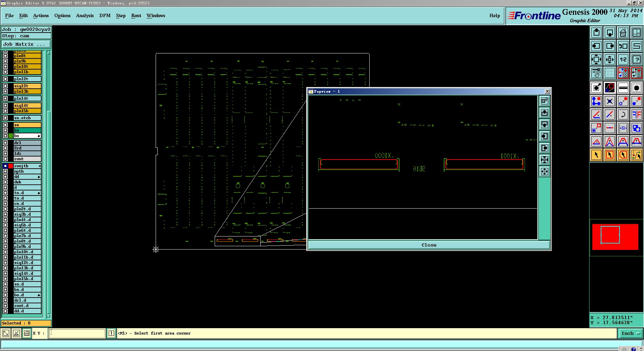Select the polygon selection arrow tool
The height and width of the screenshot is (351, 644).
(623, 155)
